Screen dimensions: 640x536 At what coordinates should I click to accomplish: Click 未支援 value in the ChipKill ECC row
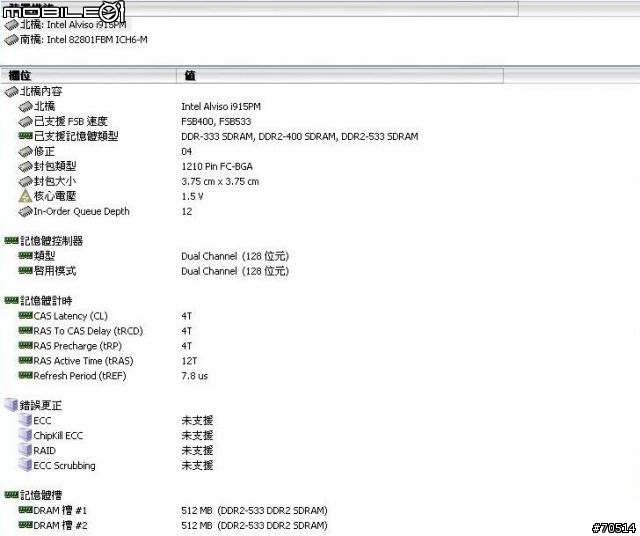coord(197,436)
